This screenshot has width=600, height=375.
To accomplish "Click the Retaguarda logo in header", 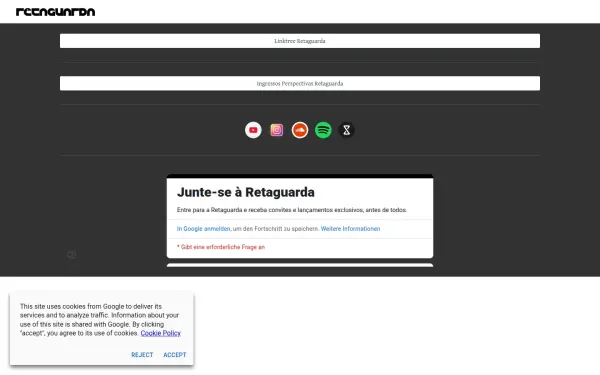I will (x=55, y=12).
